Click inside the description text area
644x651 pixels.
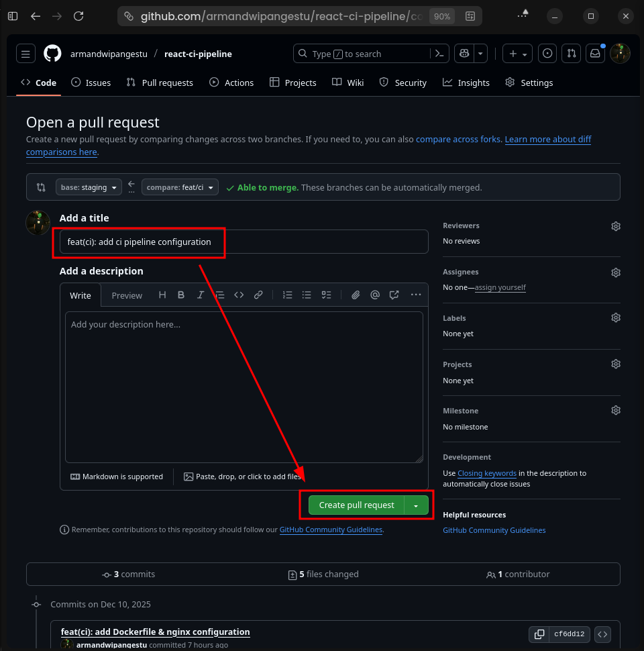pyautogui.click(x=244, y=386)
